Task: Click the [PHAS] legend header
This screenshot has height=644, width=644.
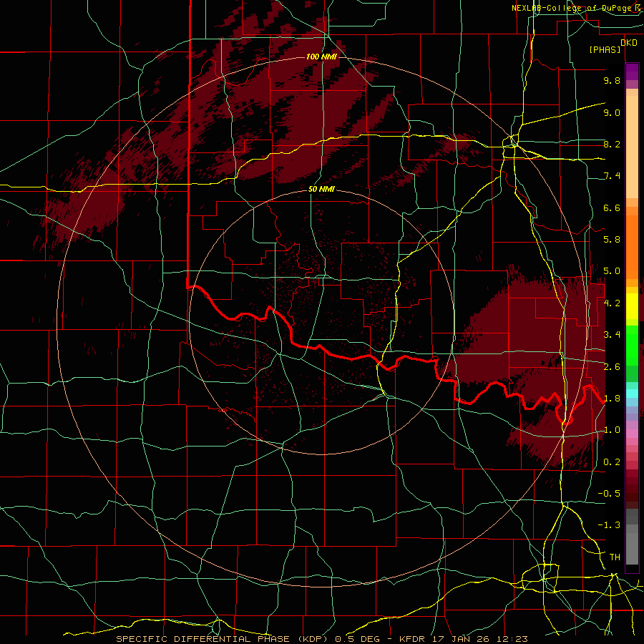Action: [x=605, y=49]
